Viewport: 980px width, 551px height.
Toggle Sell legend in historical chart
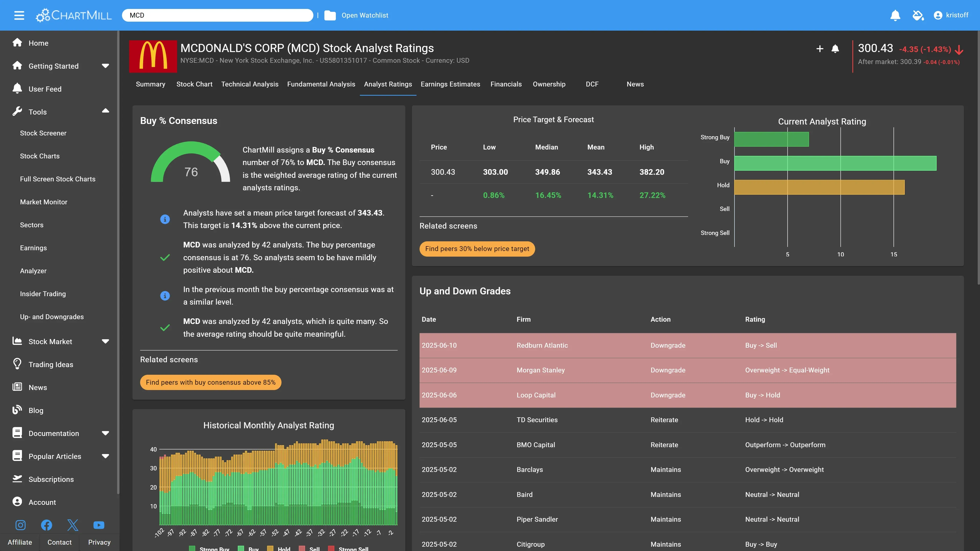pos(309,549)
